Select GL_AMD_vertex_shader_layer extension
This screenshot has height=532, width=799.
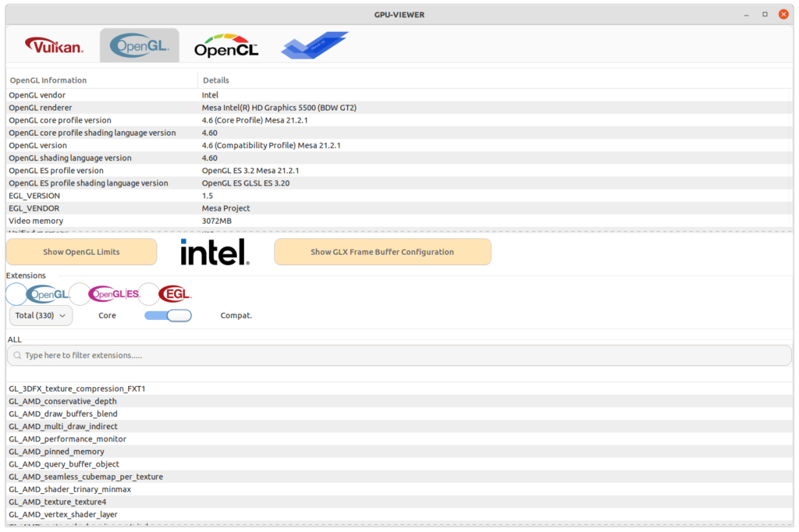(399, 514)
